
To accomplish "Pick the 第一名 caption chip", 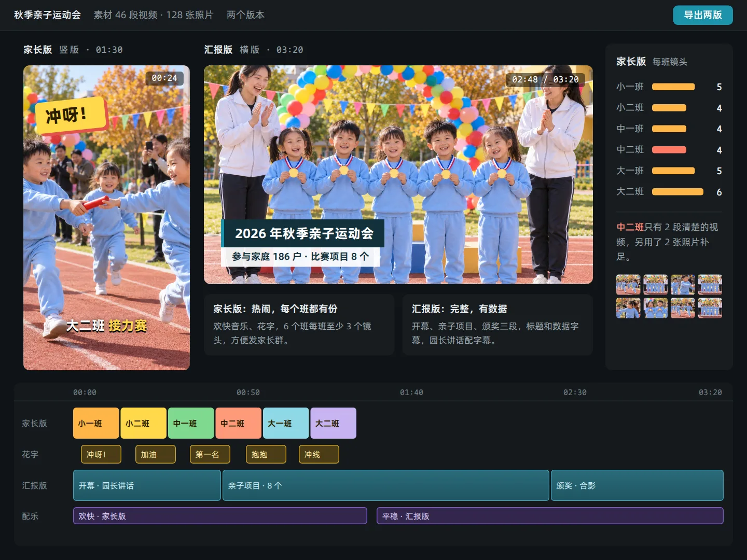I will coord(210,454).
